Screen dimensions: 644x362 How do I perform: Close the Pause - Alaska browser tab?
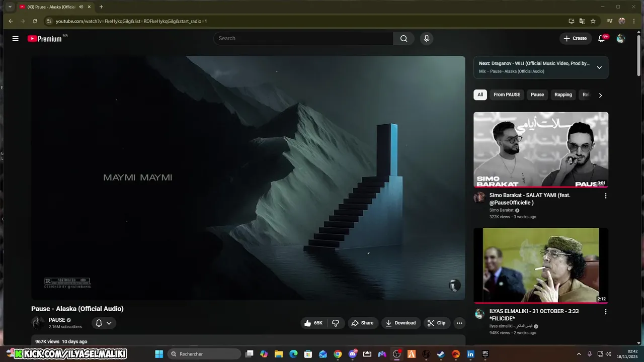tap(90, 7)
